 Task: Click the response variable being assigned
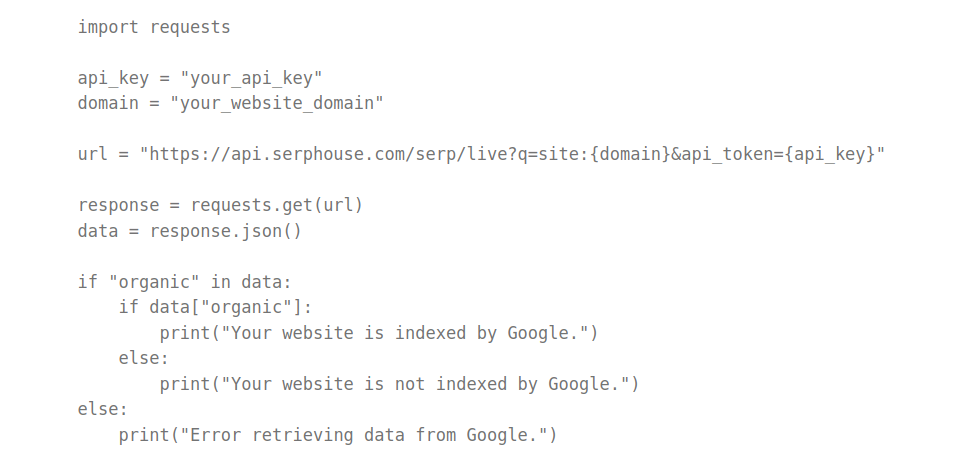(118, 205)
